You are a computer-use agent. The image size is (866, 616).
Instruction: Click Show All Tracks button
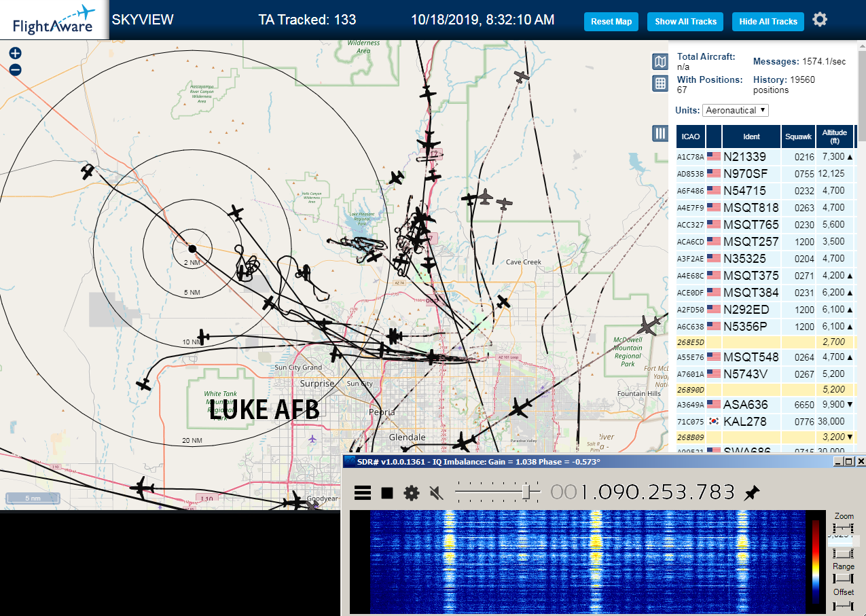[x=685, y=21]
